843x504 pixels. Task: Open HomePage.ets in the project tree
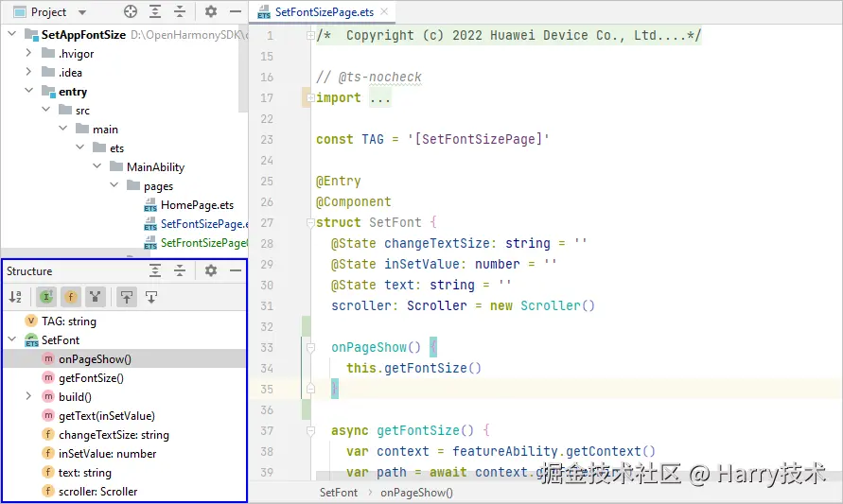coord(197,204)
